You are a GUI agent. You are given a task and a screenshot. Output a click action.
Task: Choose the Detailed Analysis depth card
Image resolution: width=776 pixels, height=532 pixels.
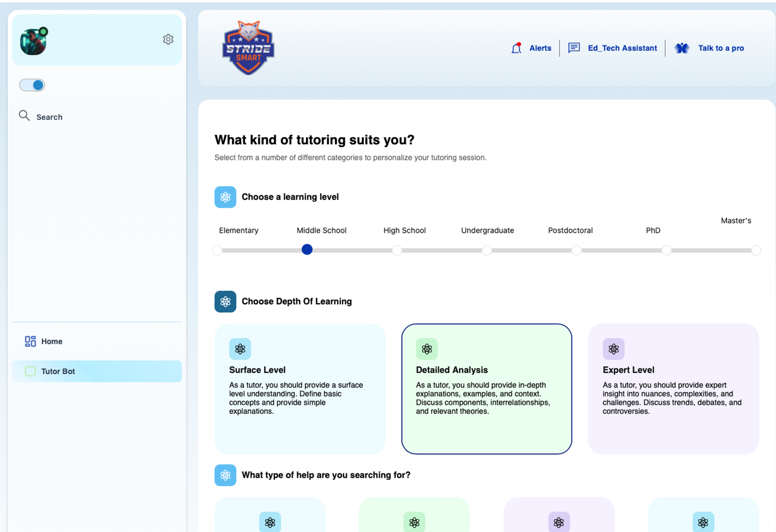point(487,389)
